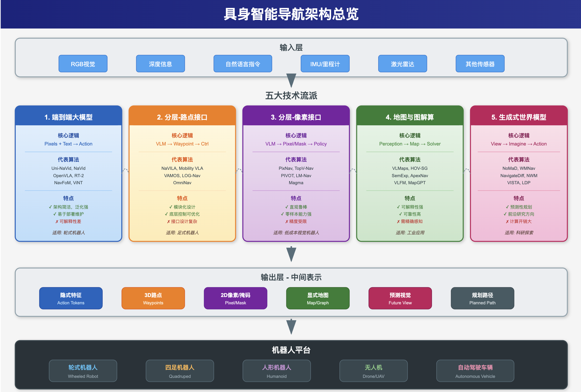Select the 显式地图 Map/Graph box
This screenshot has width=581, height=392.
click(318, 298)
